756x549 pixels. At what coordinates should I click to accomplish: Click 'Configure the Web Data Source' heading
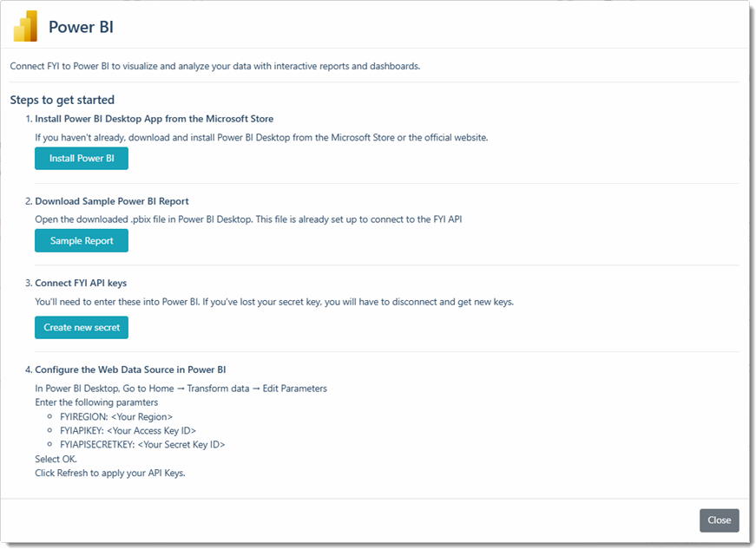pyautogui.click(x=130, y=369)
